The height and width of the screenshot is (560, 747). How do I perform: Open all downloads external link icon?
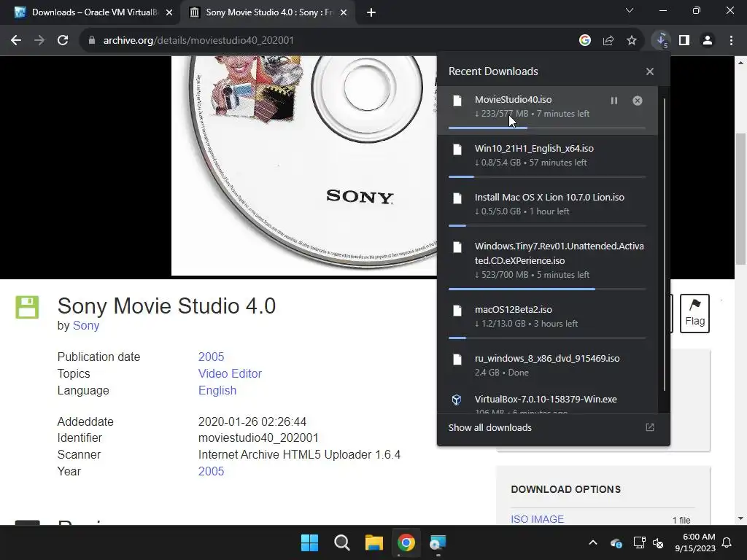[x=649, y=427]
